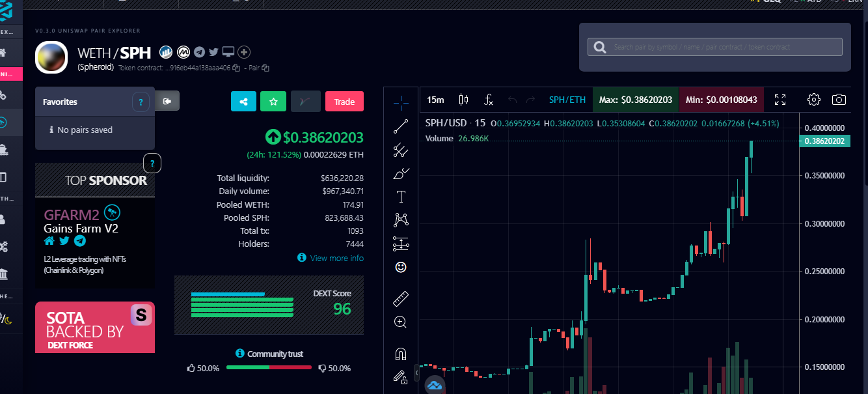Open the prediction and measurement tools
The image size is (868, 394).
[401, 244]
